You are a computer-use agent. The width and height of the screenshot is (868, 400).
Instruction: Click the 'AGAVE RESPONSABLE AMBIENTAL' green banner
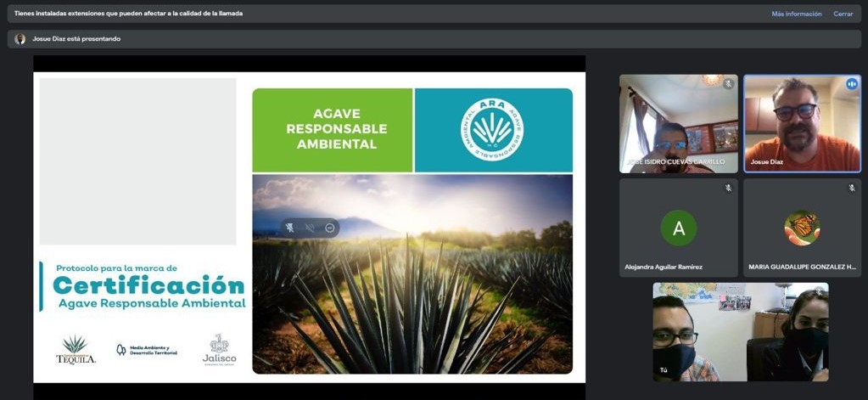tap(332, 130)
